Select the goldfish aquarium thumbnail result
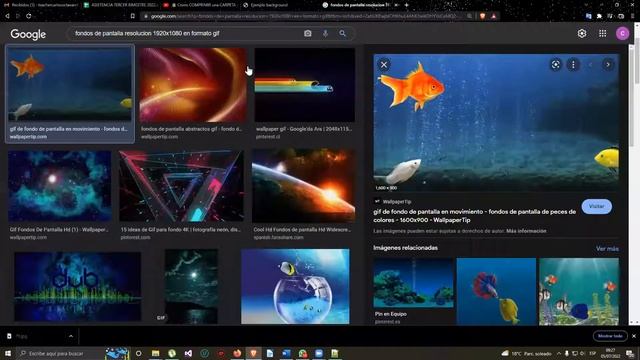640x360 pixels. click(x=70, y=84)
